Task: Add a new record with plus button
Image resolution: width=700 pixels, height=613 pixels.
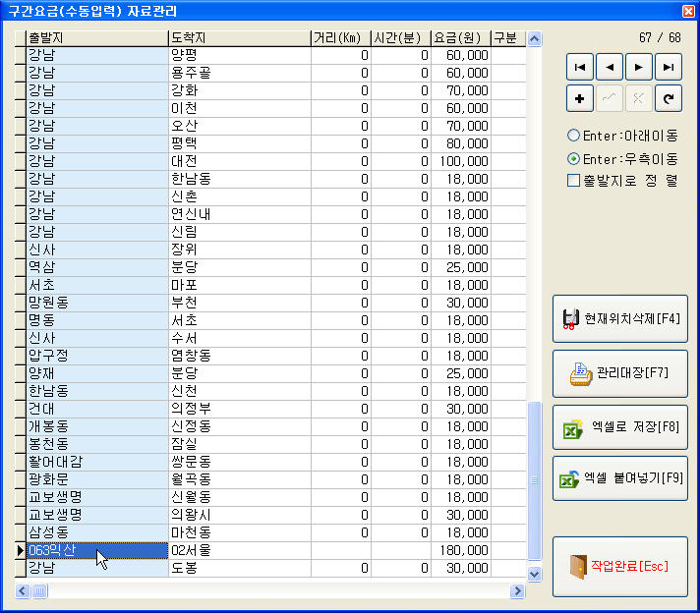Action: click(x=579, y=98)
